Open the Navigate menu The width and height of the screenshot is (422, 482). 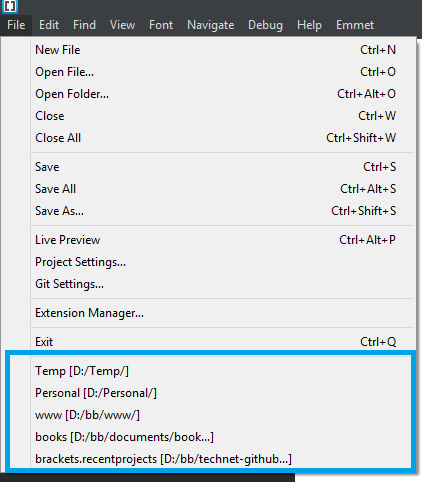[x=211, y=25]
